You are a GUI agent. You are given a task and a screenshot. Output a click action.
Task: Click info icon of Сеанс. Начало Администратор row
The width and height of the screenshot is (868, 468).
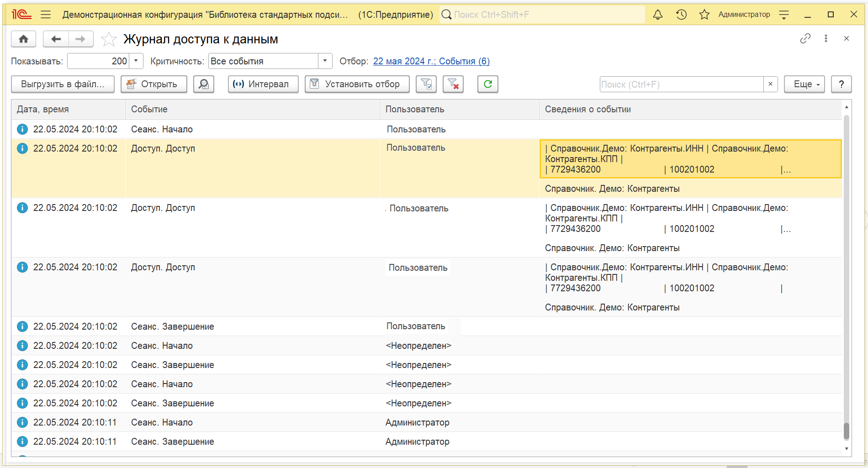[22, 422]
